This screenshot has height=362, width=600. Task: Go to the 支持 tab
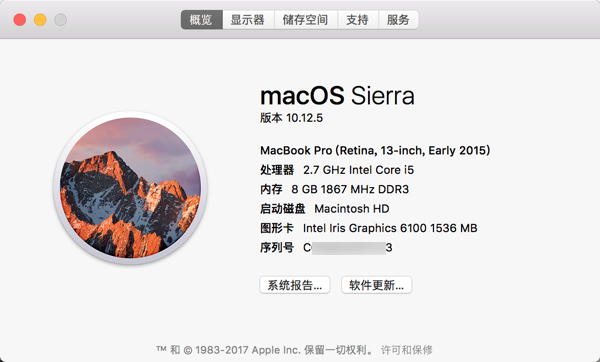click(357, 20)
